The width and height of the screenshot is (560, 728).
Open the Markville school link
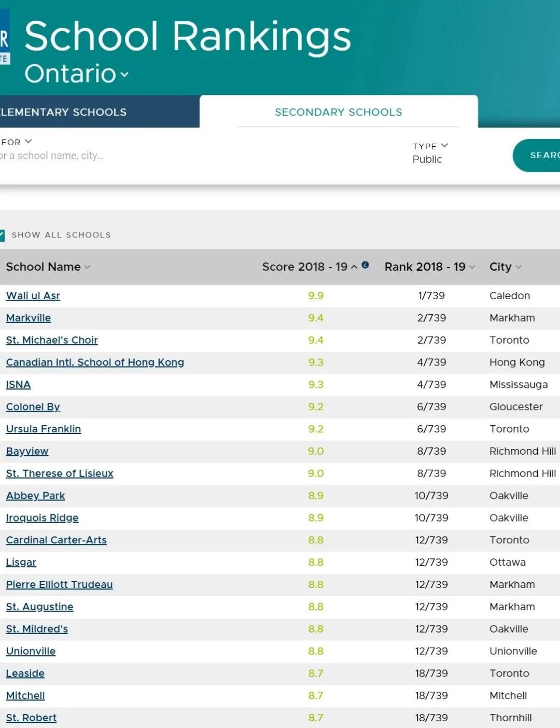29,318
